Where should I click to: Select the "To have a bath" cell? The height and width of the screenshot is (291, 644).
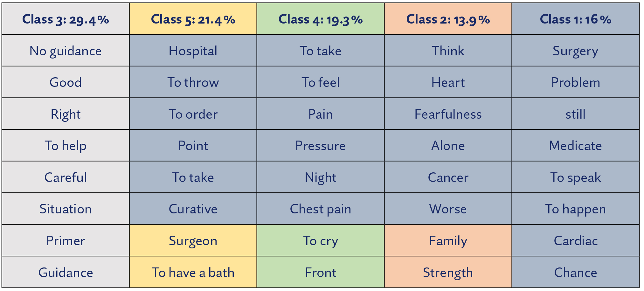[x=193, y=273]
